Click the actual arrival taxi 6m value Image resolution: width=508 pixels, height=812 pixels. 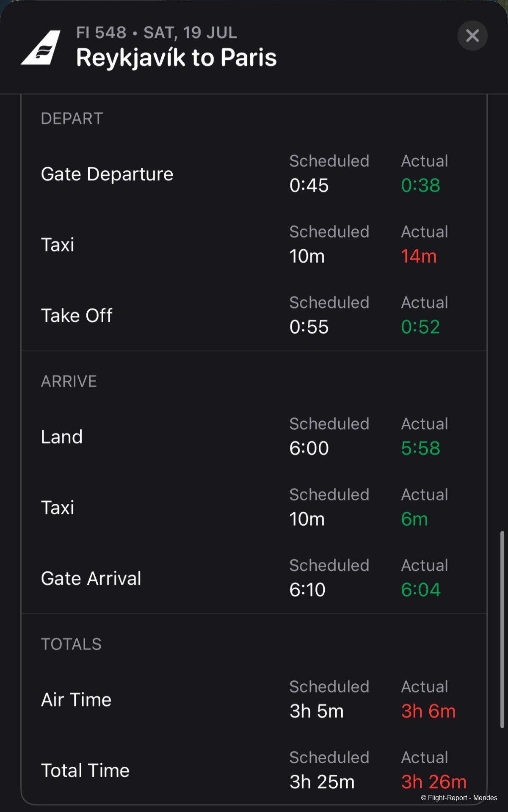click(414, 519)
